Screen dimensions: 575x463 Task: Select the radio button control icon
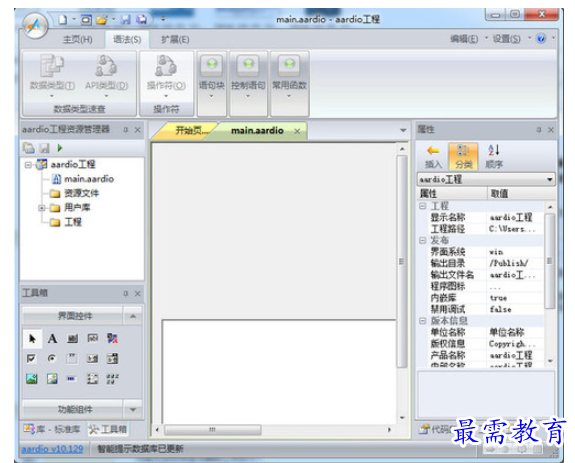(52, 359)
